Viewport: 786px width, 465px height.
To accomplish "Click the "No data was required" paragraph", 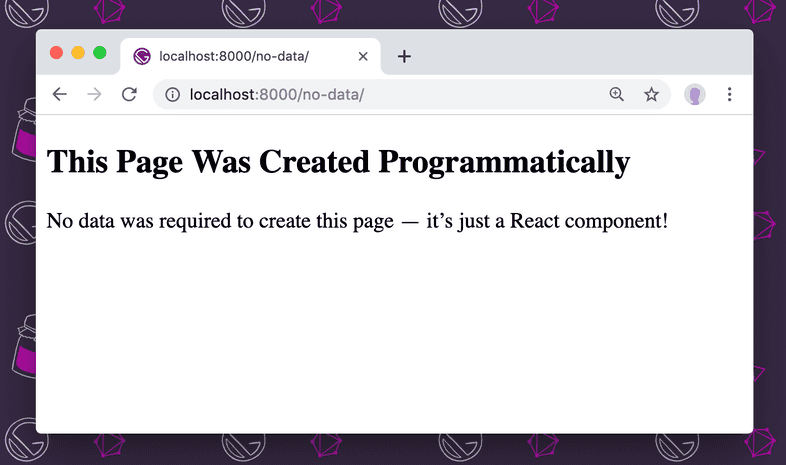I will [x=356, y=220].
